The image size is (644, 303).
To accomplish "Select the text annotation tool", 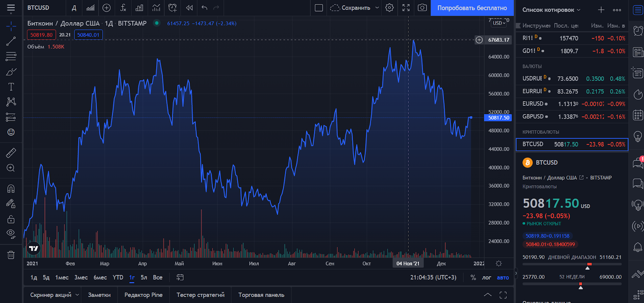I will coord(11,87).
